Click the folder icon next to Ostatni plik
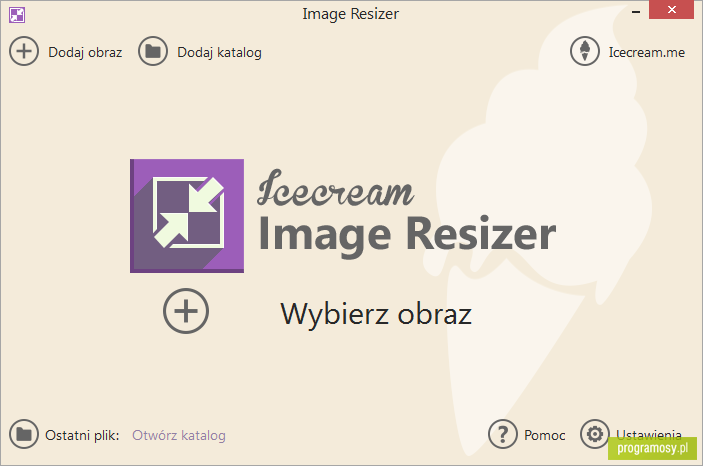Viewport: 703px width, 466px height. coord(24,434)
